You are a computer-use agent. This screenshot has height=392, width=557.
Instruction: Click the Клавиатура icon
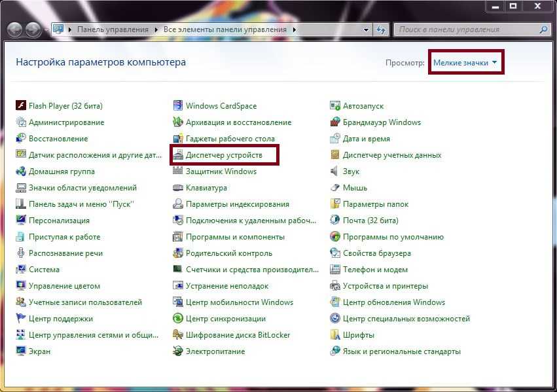coord(178,188)
